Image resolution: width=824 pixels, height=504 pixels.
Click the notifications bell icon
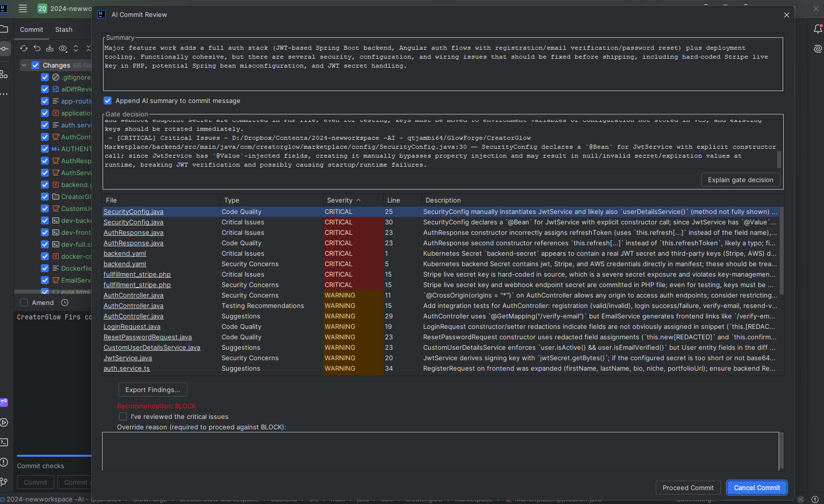coord(818,28)
